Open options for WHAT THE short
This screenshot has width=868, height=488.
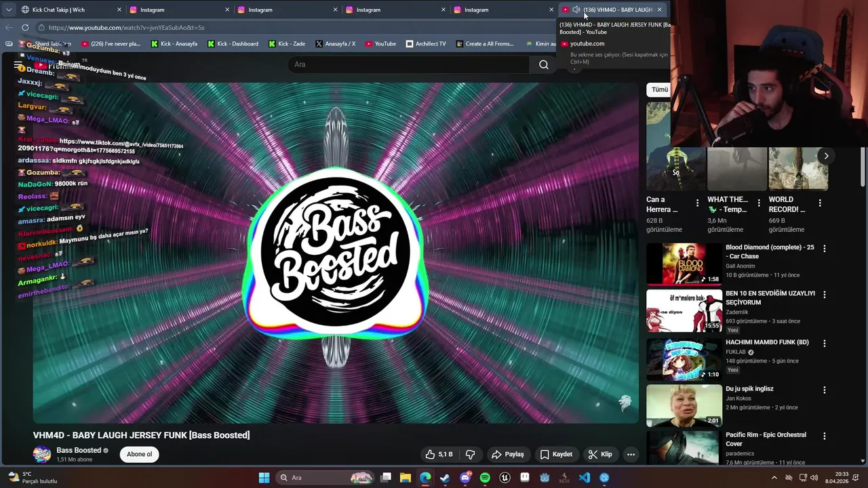[759, 203]
